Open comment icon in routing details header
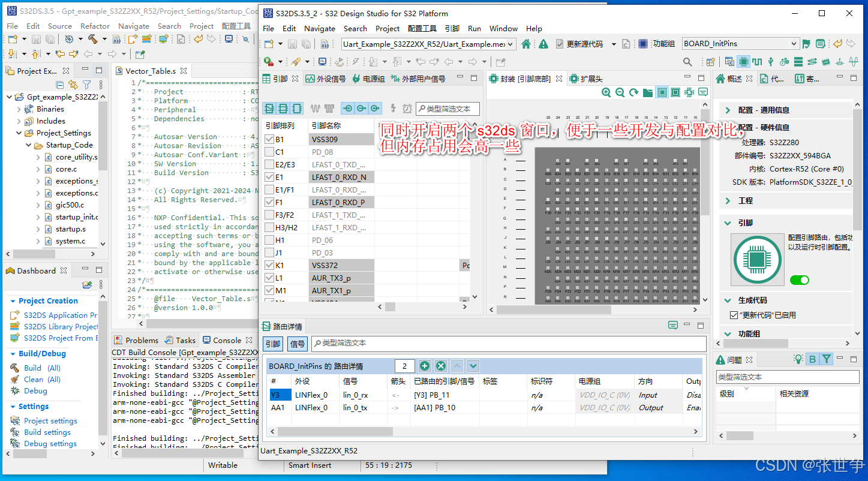The width and height of the screenshot is (868, 481). pos(673,326)
